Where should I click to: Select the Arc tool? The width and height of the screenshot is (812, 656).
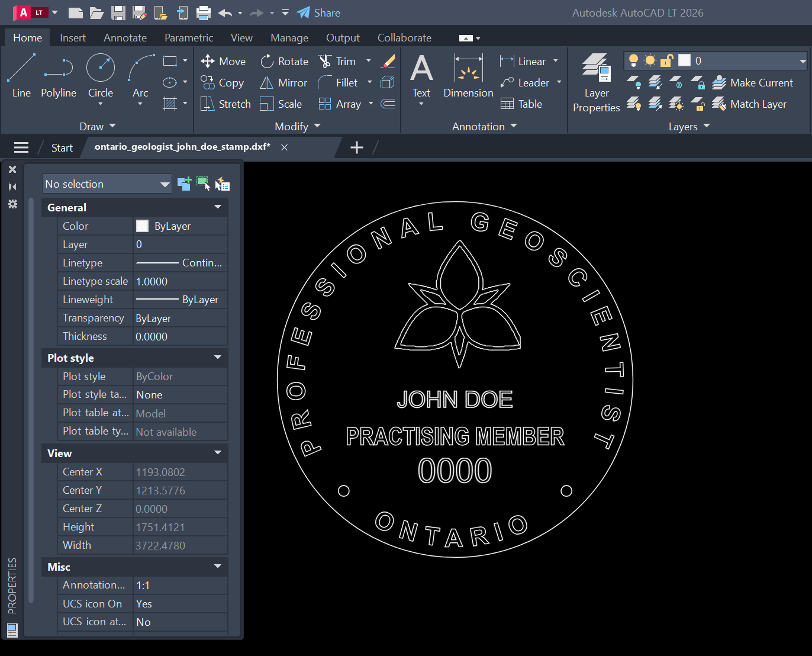point(140,75)
